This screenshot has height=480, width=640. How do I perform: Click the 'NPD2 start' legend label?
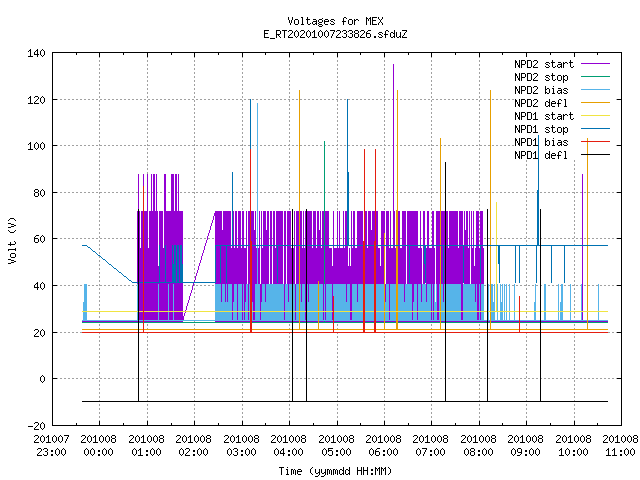click(544, 64)
